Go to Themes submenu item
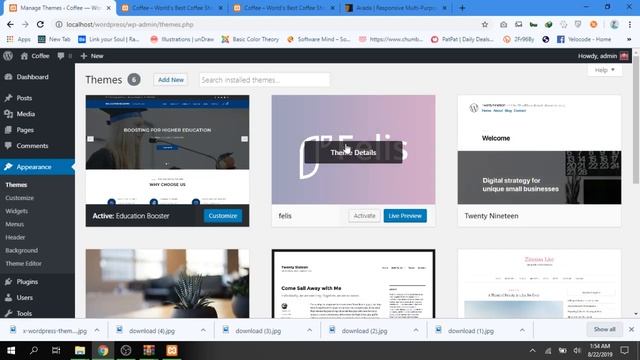The height and width of the screenshot is (360, 640). tap(16, 185)
